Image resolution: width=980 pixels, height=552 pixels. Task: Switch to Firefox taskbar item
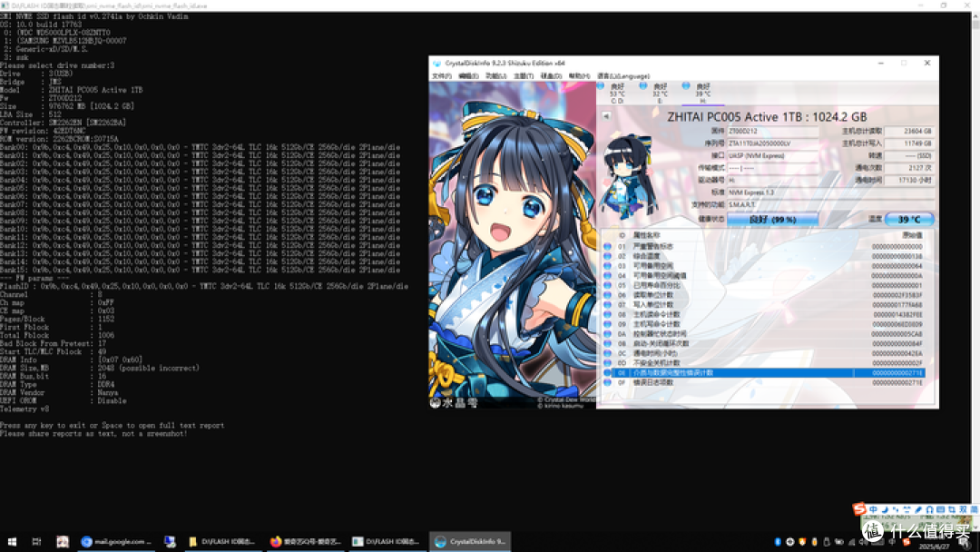(306, 541)
